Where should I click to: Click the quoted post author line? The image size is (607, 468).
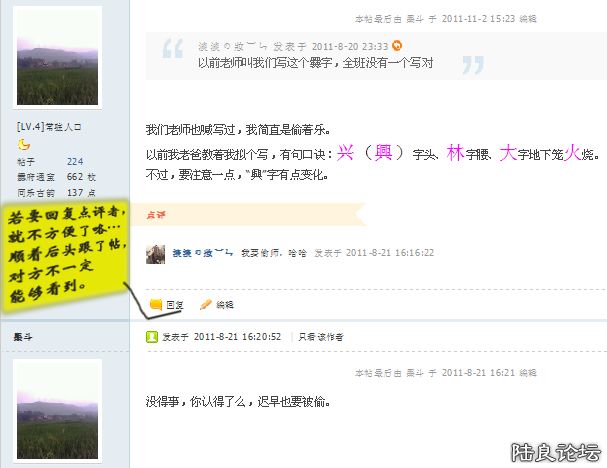(293, 46)
